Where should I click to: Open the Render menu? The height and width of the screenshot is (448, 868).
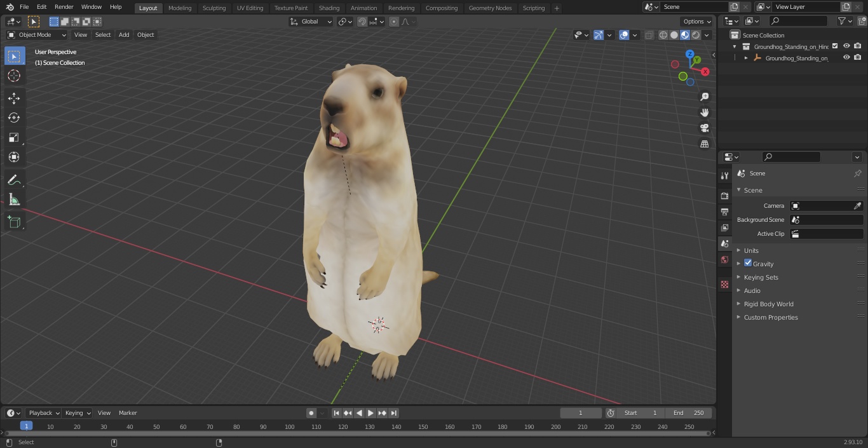coord(64,7)
